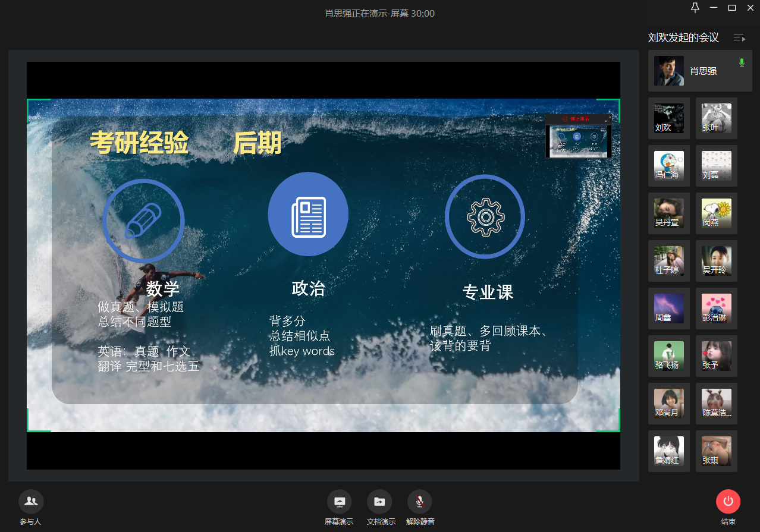This screenshot has width=760, height=532.
Task: Click 停止演示 to stop presenting
Action: (575, 119)
